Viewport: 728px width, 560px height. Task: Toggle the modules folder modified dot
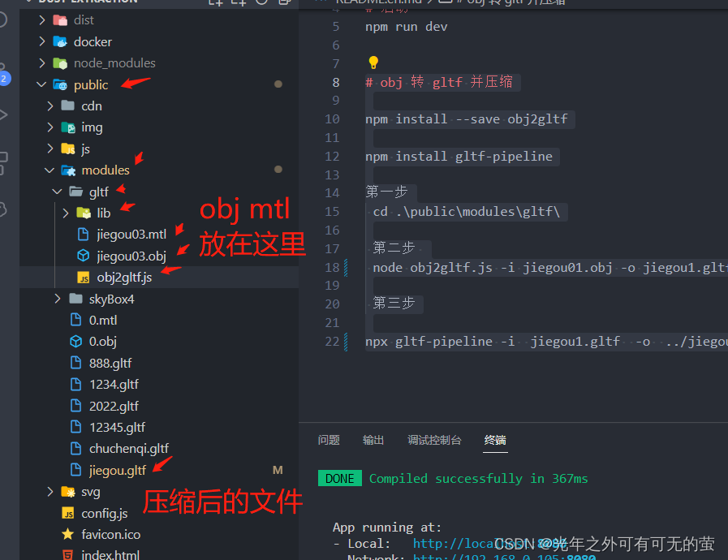coord(278,170)
